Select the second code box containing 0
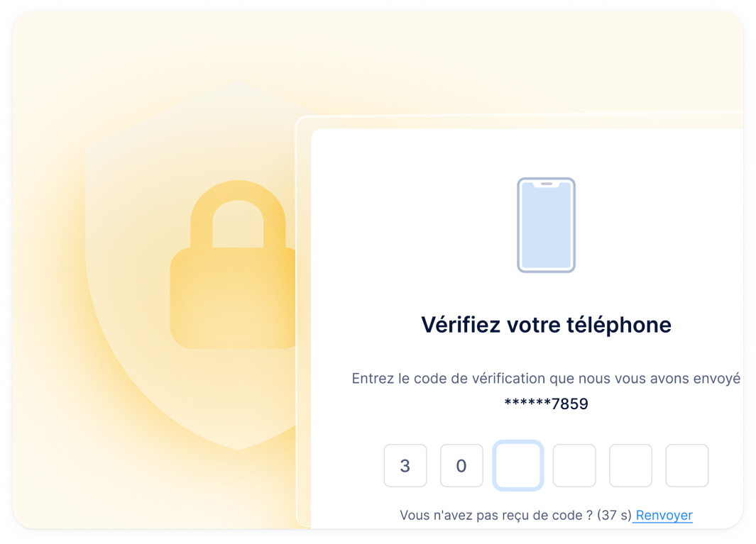The width and height of the screenshot is (756, 544). pos(461,466)
